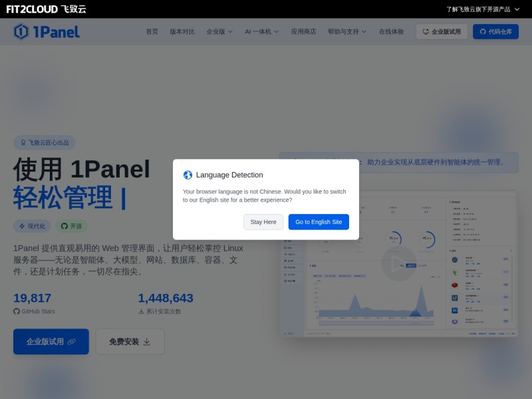Viewport: 532px width, 399px height.
Task: Click the 1Panel hexagon logo icon
Action: point(21,31)
